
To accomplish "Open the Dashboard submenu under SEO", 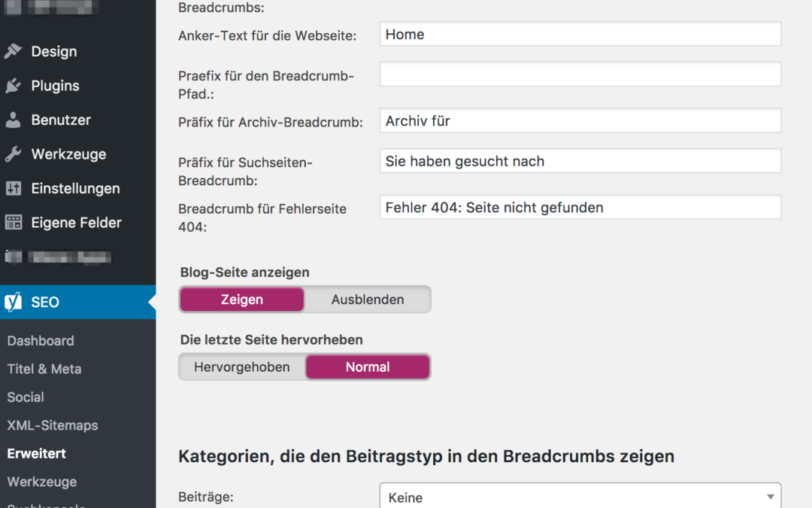I will tap(41, 341).
